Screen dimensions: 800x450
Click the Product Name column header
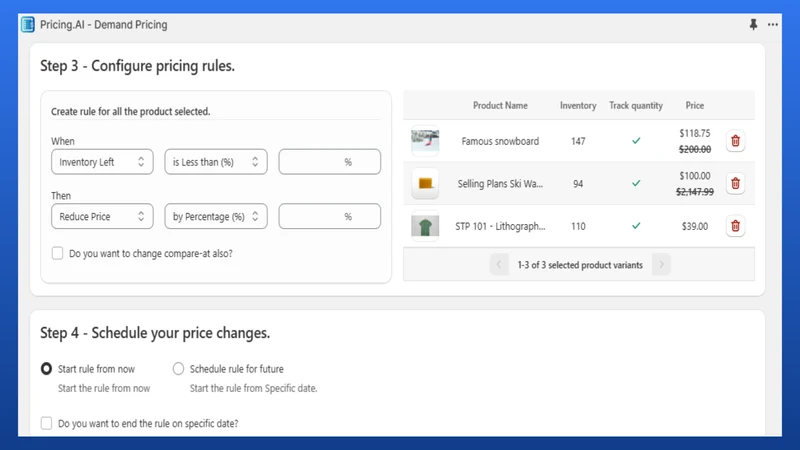pyautogui.click(x=500, y=105)
